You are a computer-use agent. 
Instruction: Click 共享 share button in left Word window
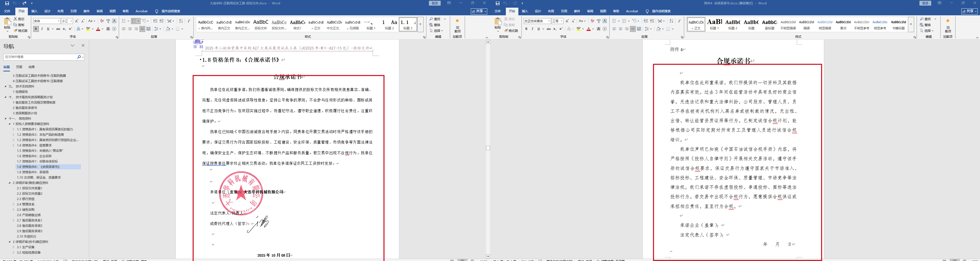tap(479, 11)
